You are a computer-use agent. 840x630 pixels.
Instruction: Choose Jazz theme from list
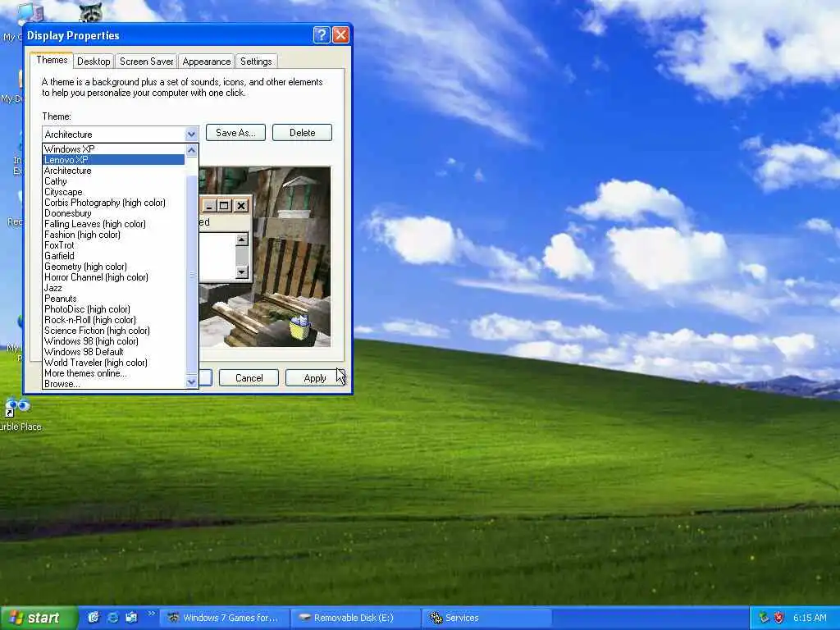113,288
